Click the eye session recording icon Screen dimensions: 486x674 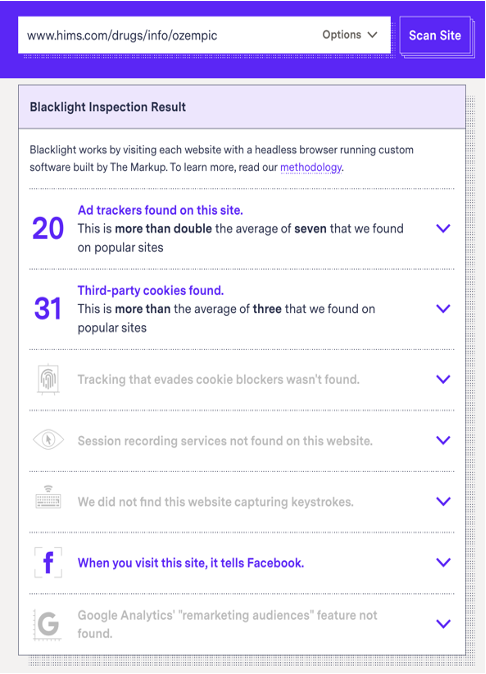coord(49,440)
